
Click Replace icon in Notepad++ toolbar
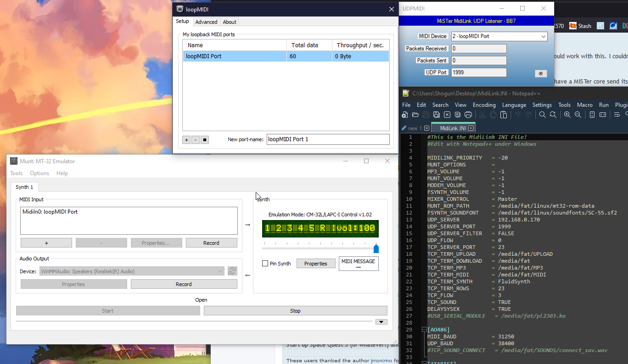point(553,115)
